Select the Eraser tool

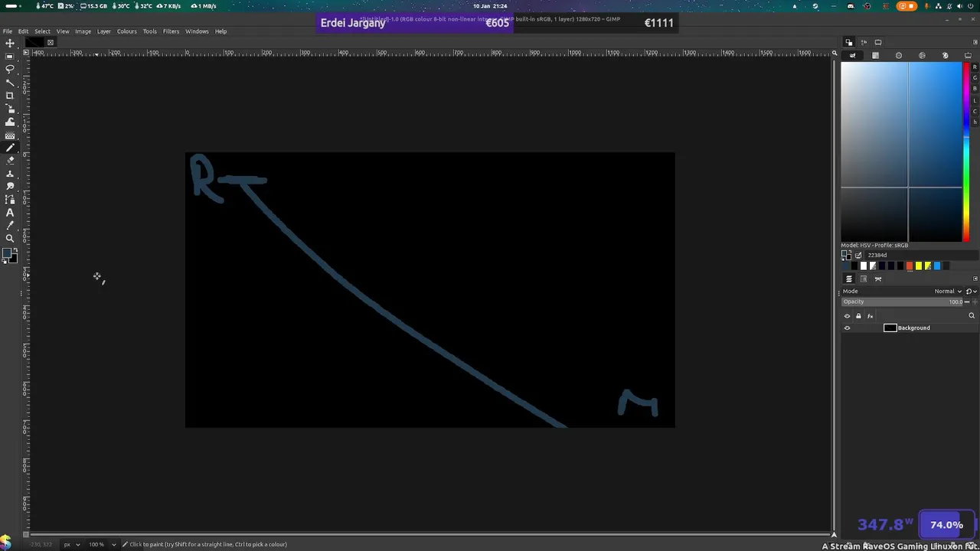(x=10, y=161)
